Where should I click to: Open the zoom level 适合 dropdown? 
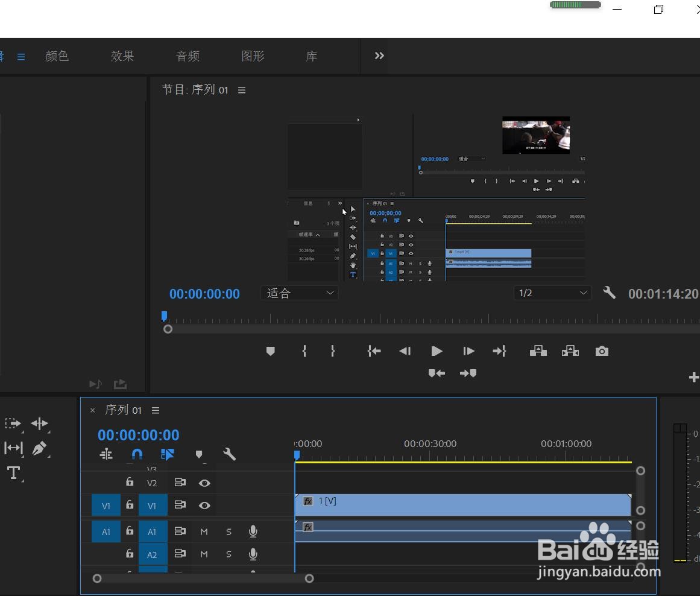pos(299,293)
